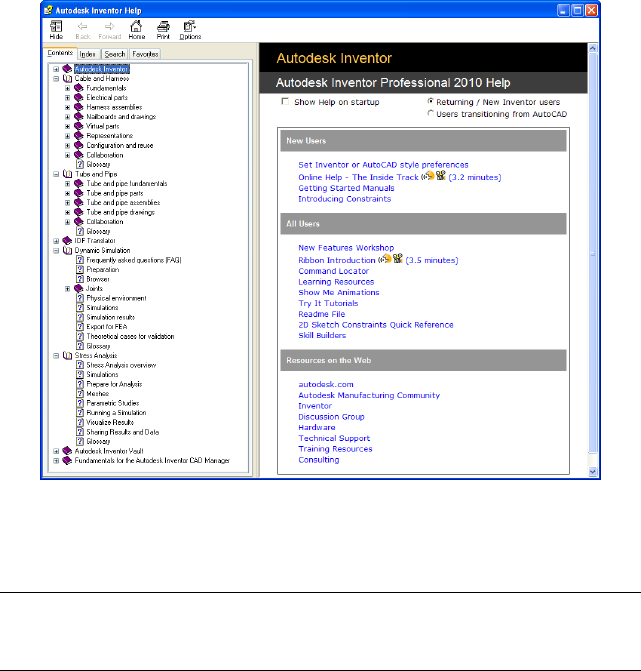
Task: Click the IDF Translator book icon
Action: click(67, 241)
